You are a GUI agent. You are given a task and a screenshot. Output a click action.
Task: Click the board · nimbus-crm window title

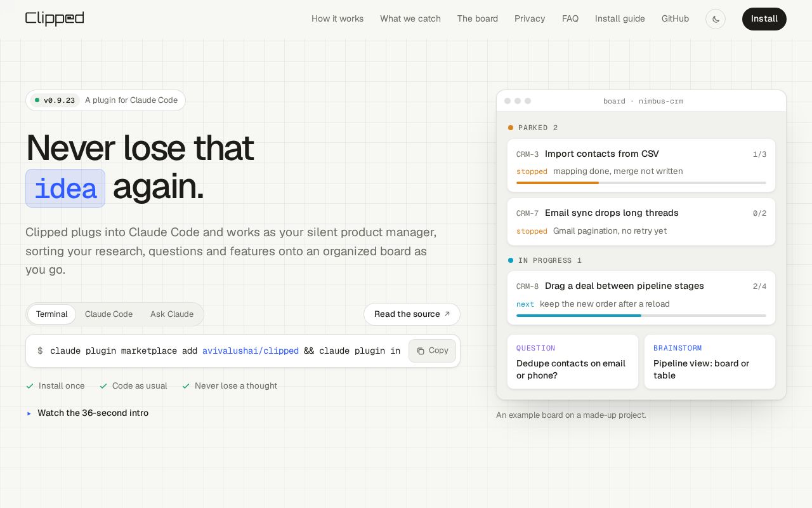coord(643,101)
